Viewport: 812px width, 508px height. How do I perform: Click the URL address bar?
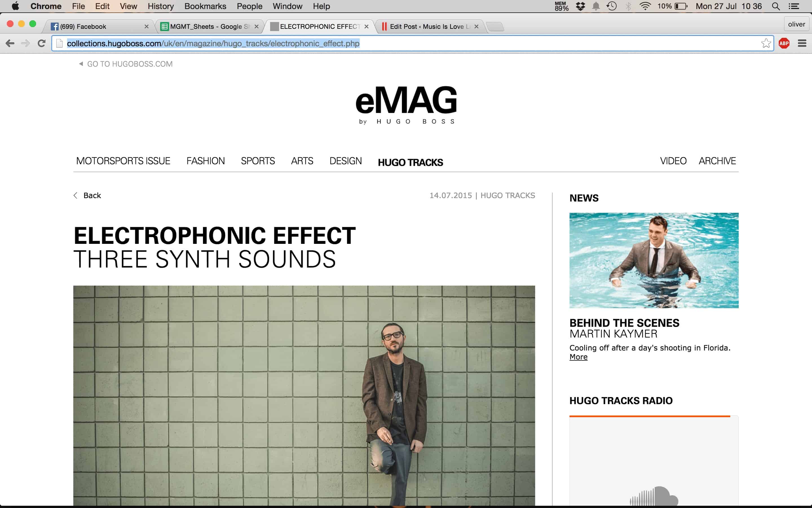click(413, 43)
